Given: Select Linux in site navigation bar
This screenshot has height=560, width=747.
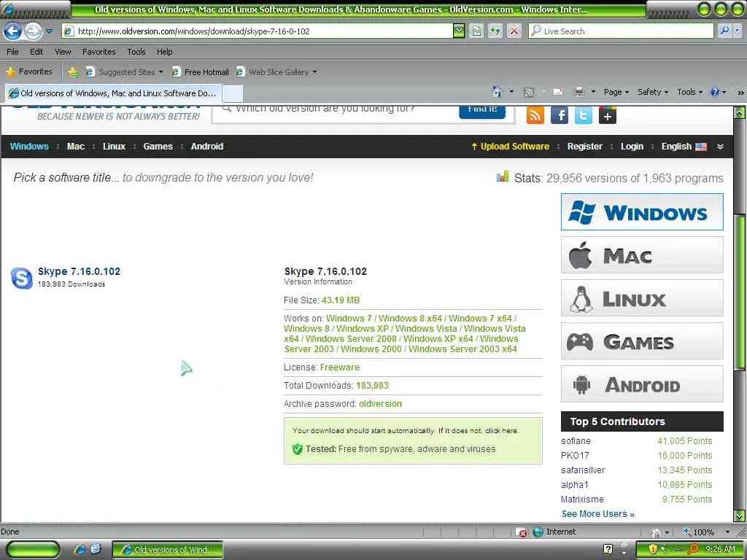Looking at the screenshot, I should [115, 147].
